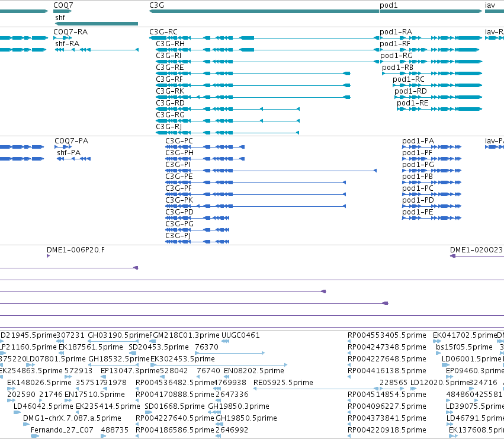Click EST RE05925.5prime
504x439 pixels.
(x=283, y=383)
